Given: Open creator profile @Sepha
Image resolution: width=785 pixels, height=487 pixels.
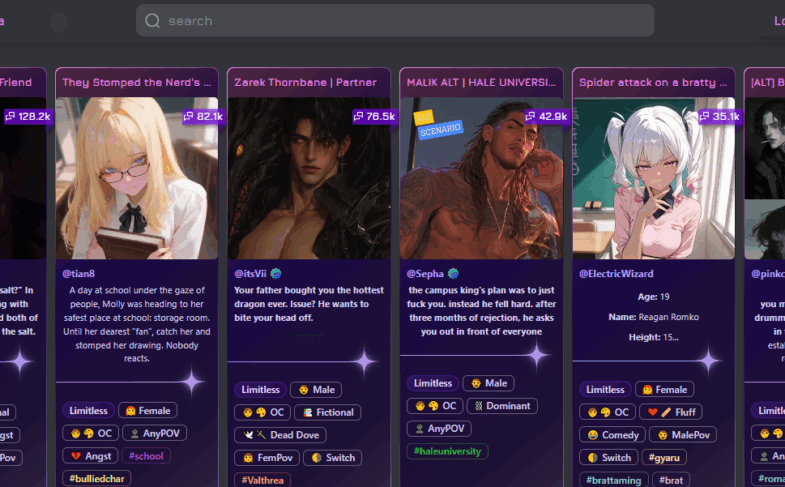Looking at the screenshot, I should (425, 274).
